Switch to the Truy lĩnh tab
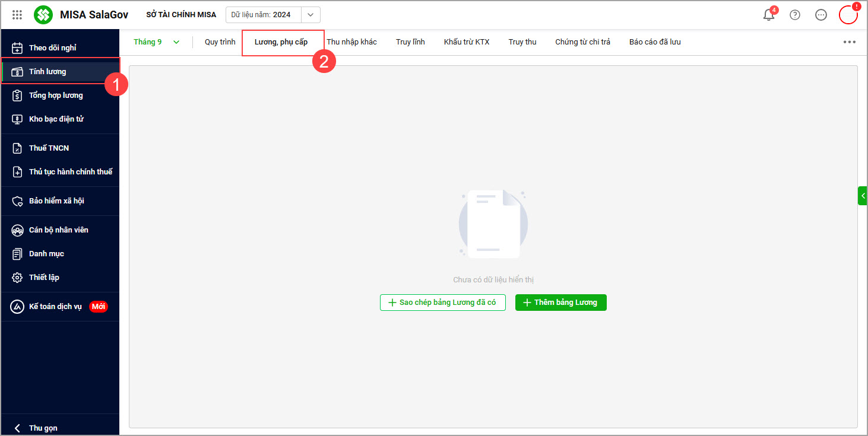Viewport: 868px width, 436px height. point(410,42)
